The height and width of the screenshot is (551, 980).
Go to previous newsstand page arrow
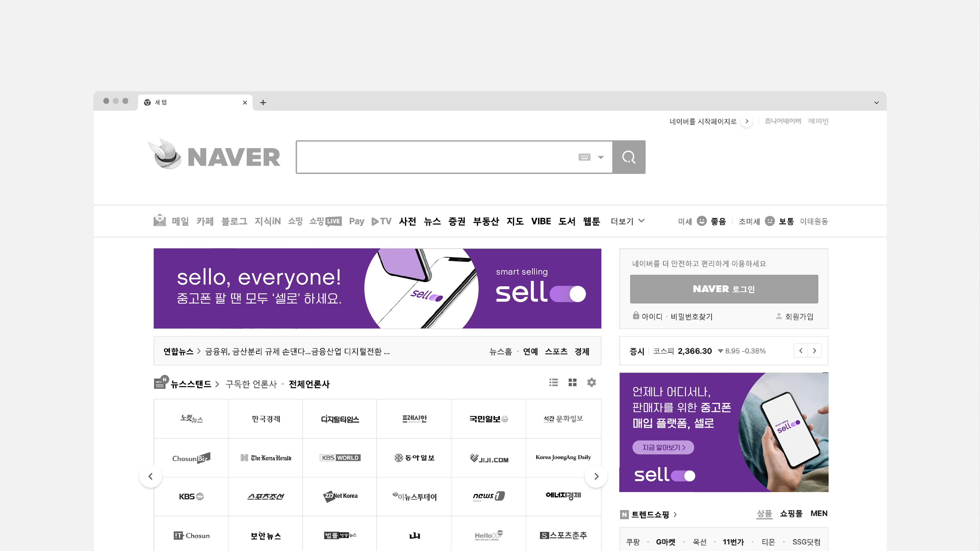151,476
